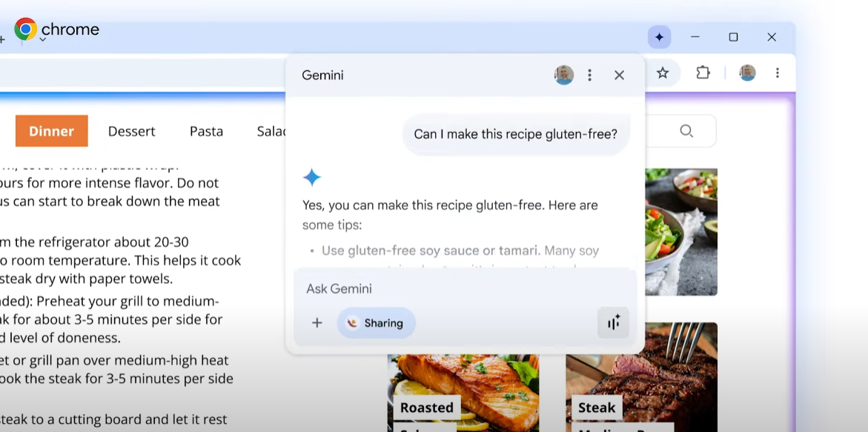This screenshot has height=432, width=868.
Task: Click the recipe site search magnifier icon
Action: coord(686,131)
